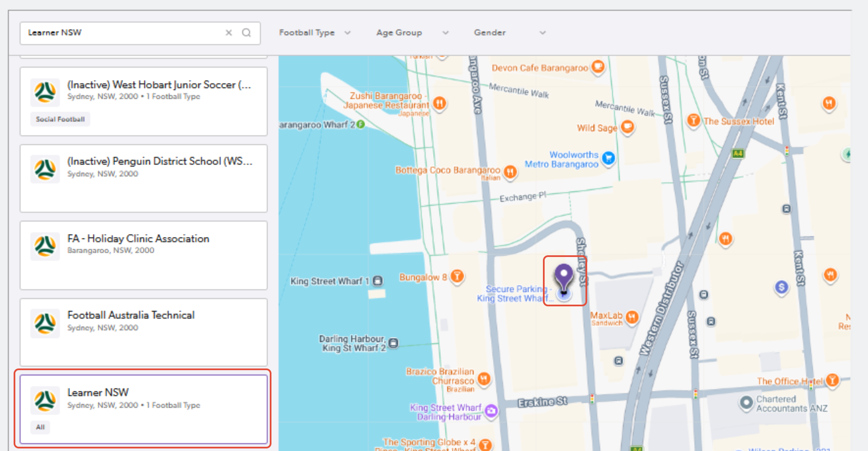The image size is (868, 451).
Task: Open the Football Type dropdown
Action: [314, 33]
